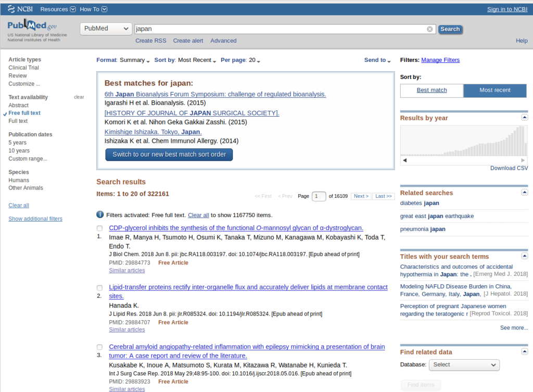The width and height of the screenshot is (533, 392).
Task: Toggle the Free full text filter
Action: (24, 113)
